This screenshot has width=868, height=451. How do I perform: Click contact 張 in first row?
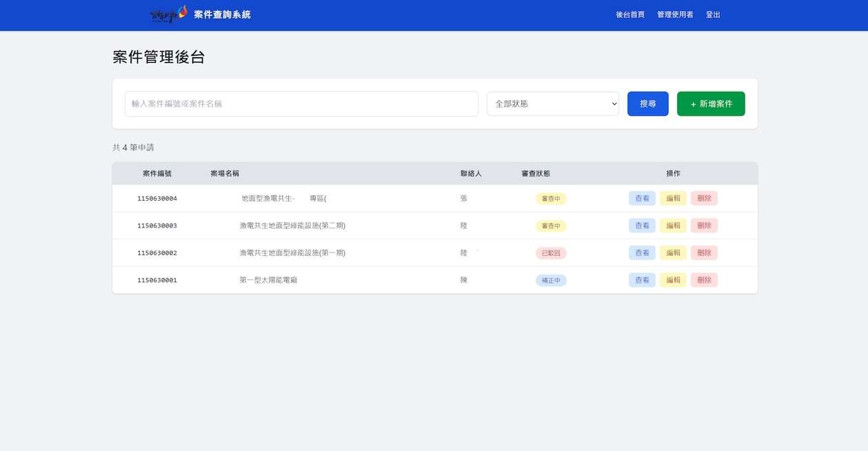464,199
